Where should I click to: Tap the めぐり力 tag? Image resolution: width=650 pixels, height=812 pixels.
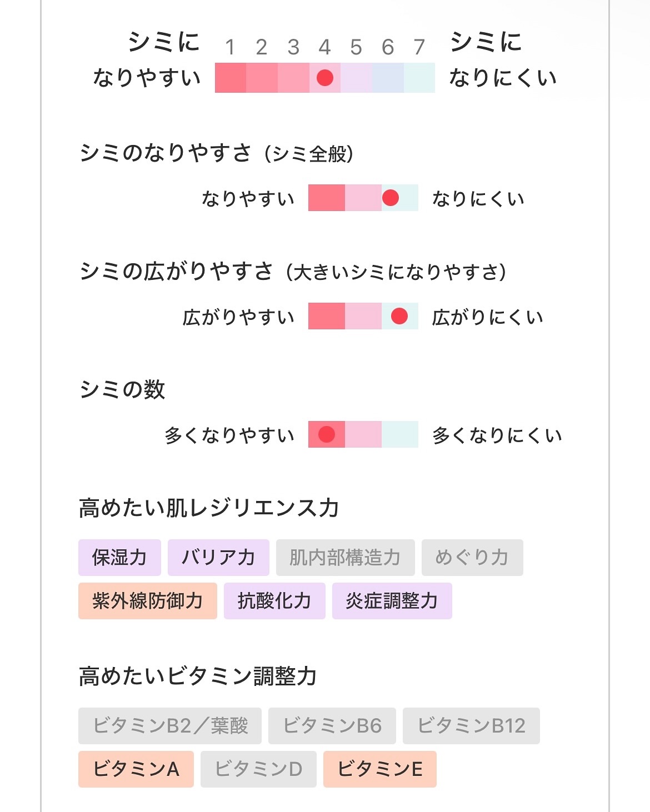472,557
